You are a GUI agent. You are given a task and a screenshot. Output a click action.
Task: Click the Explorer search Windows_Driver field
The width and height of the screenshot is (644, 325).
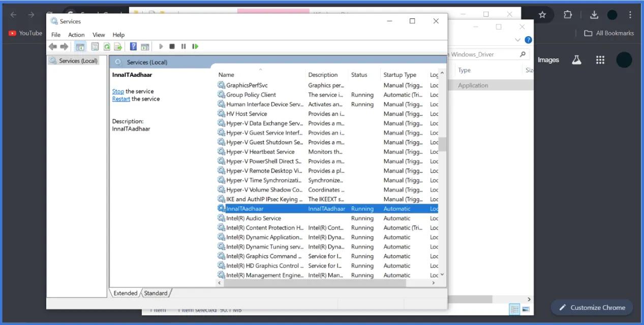[488, 54]
